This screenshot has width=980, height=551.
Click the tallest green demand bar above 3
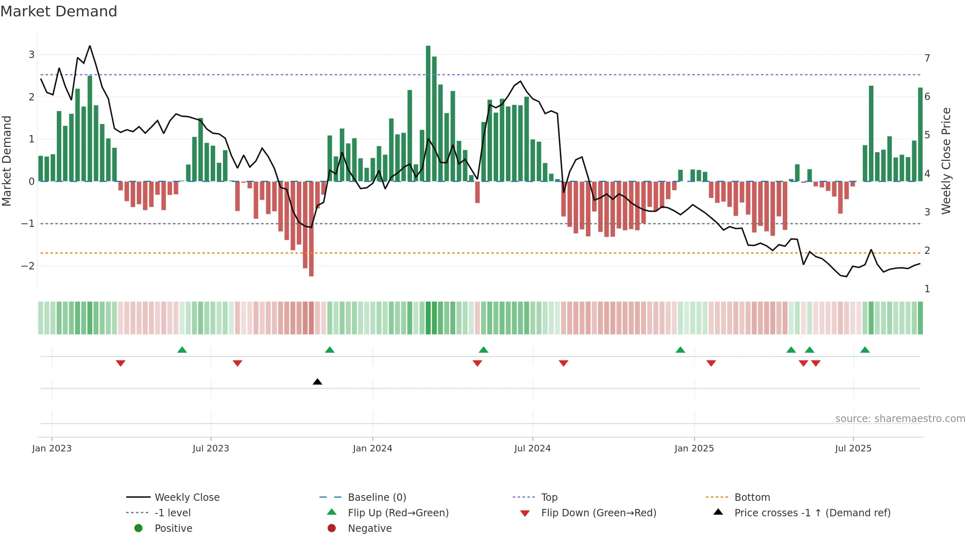point(428,113)
